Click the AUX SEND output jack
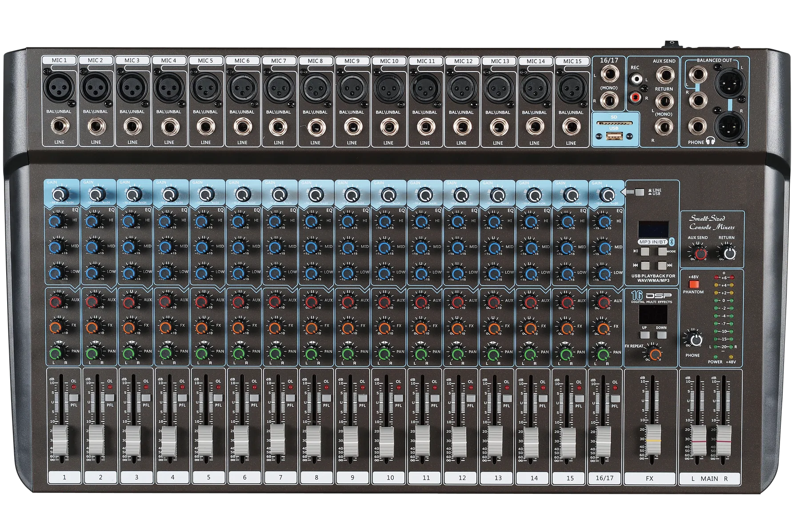This screenshot has width=800, height=532. (665, 75)
